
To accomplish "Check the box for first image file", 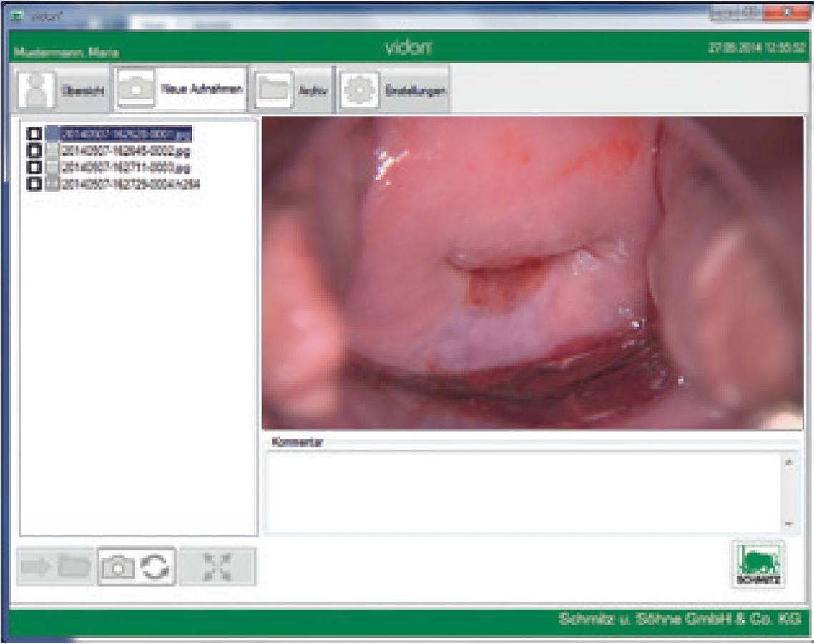I will click(x=34, y=135).
